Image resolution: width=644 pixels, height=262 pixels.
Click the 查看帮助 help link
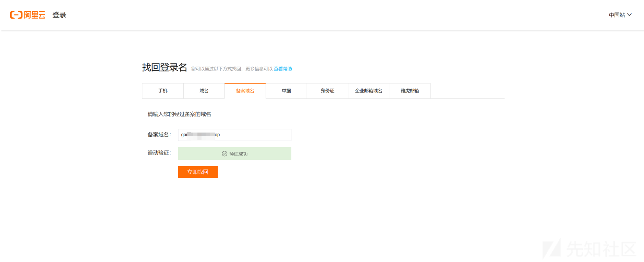[x=283, y=69]
